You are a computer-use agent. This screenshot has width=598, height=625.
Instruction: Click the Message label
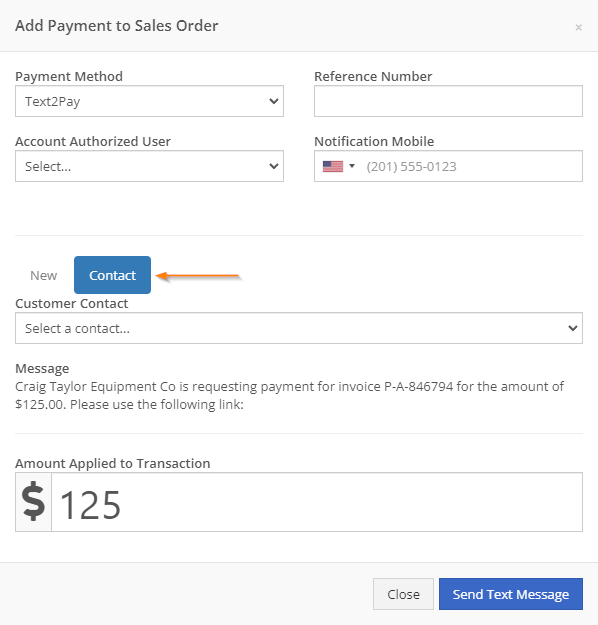tap(42, 369)
